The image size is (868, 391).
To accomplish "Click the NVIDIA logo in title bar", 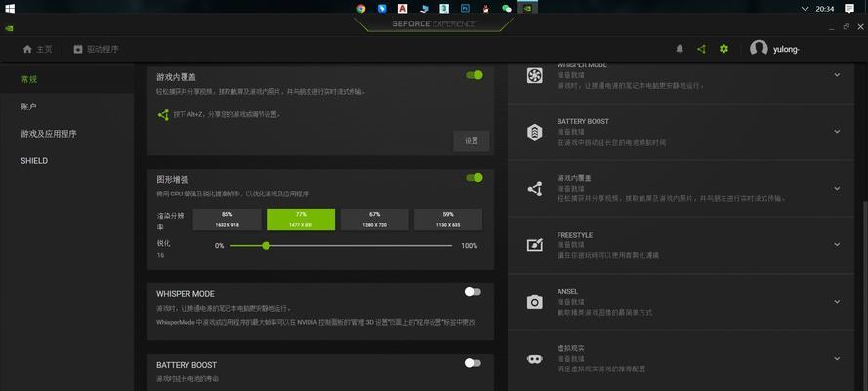I will point(9,28).
